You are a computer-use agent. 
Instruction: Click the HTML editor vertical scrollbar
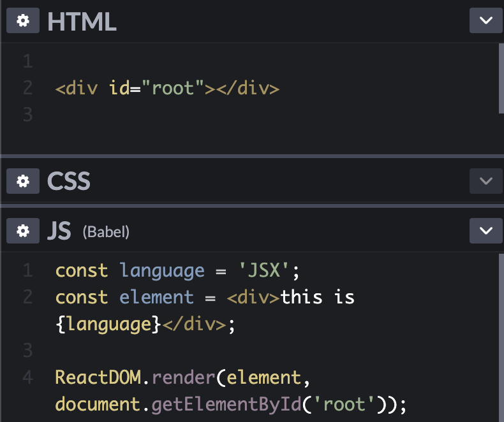point(501,78)
